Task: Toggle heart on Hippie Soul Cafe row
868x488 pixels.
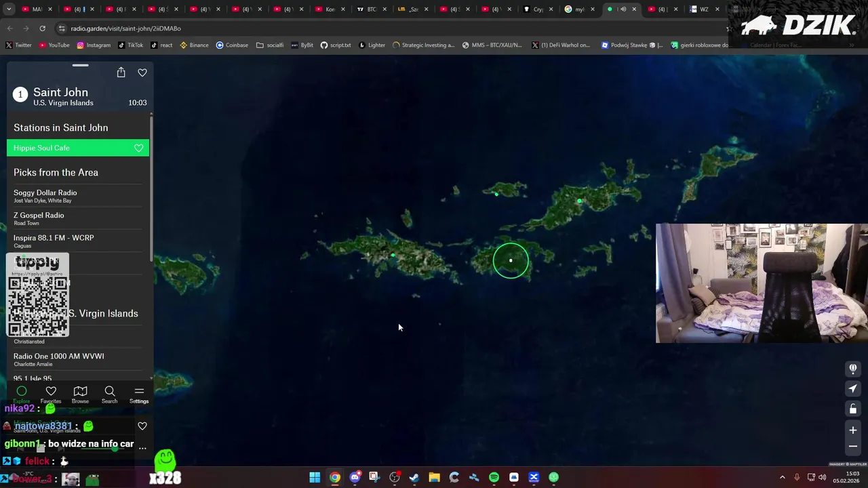Action: (x=138, y=148)
